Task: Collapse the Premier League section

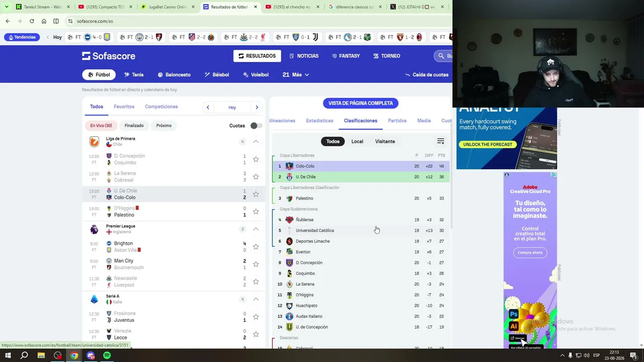Action: point(256,229)
